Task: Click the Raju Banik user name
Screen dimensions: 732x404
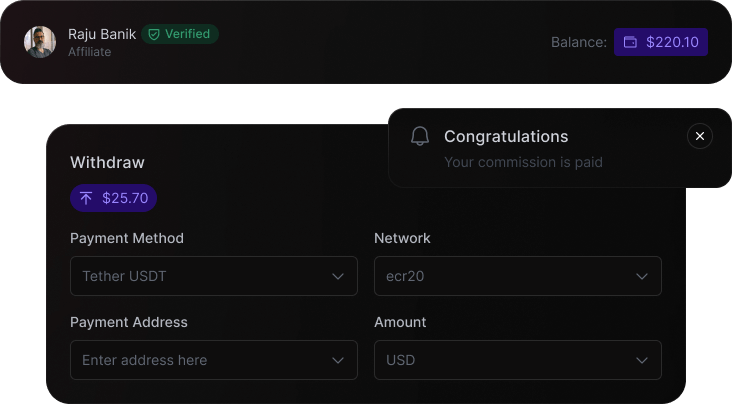Action: point(102,34)
